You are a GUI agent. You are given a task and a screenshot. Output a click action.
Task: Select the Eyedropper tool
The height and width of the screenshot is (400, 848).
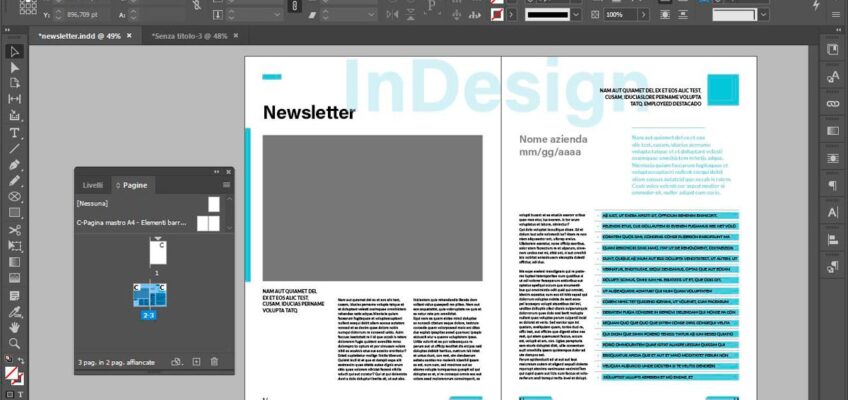15,312
